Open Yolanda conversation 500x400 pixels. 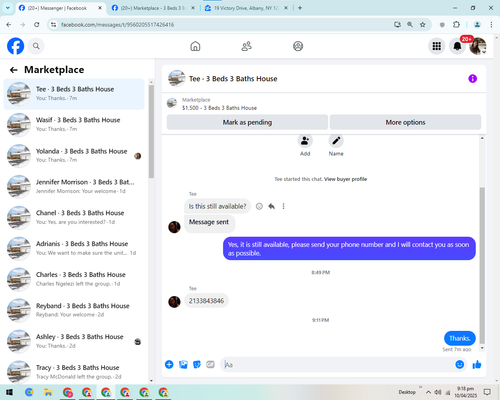pos(74,155)
